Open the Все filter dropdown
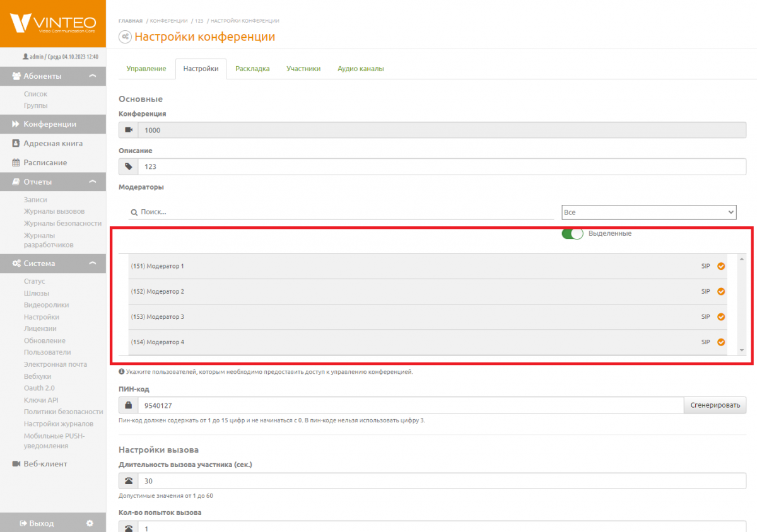Viewport: 757px width, 532px height. click(x=648, y=212)
